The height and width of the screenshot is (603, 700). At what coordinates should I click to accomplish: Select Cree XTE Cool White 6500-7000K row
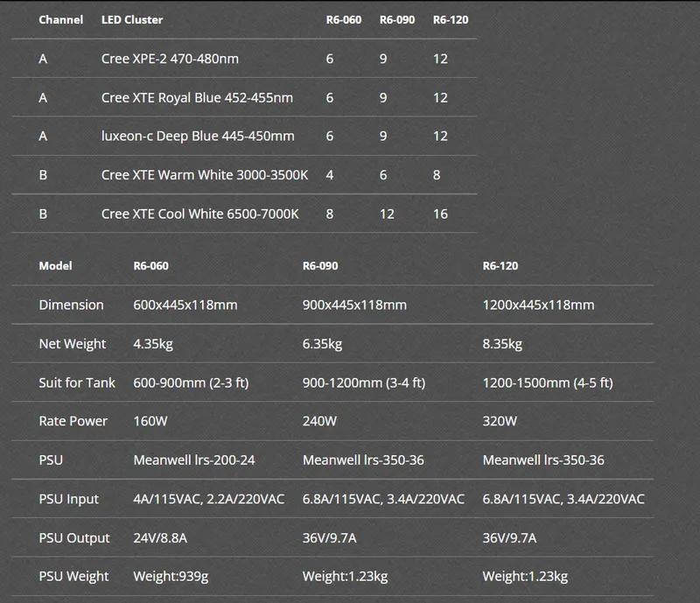(x=200, y=214)
